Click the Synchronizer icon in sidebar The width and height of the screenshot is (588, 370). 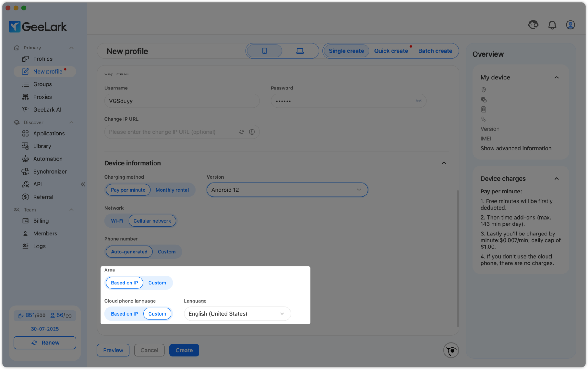point(25,172)
